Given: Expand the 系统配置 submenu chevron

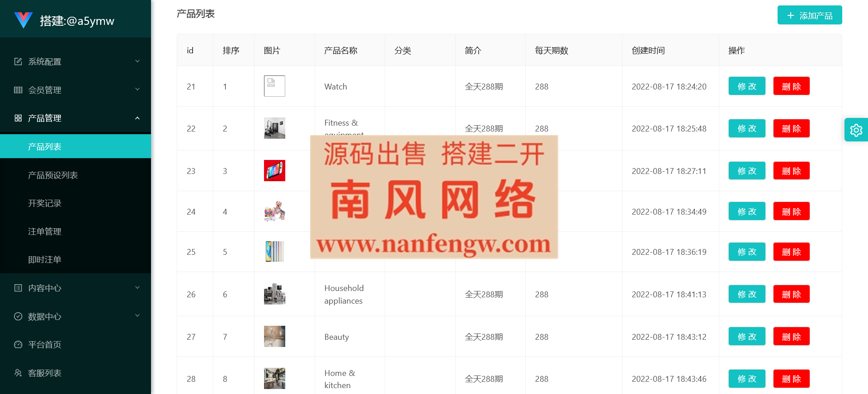Looking at the screenshot, I should 137,61.
